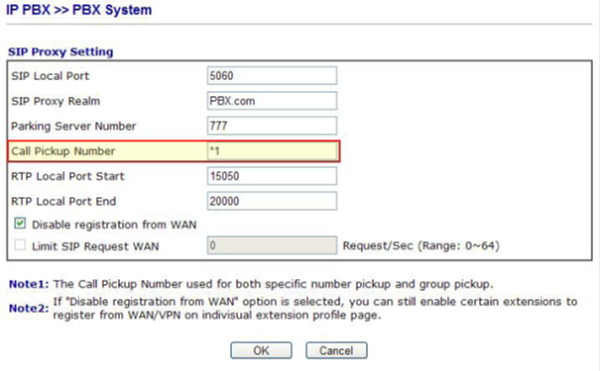Viewport: 600px width, 371px height.
Task: Enable Limit SIP Request WAN checkbox
Action: pos(20,245)
